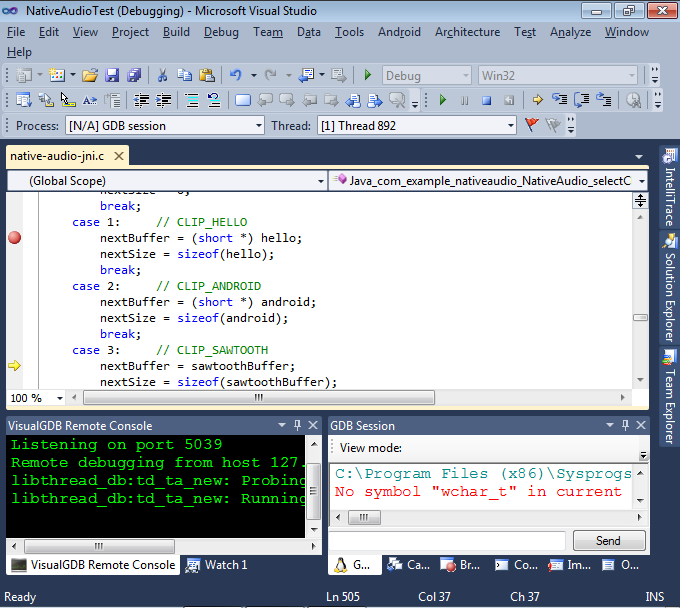The width and height of the screenshot is (680, 608).
Task: Click the Send button
Action: (x=609, y=540)
